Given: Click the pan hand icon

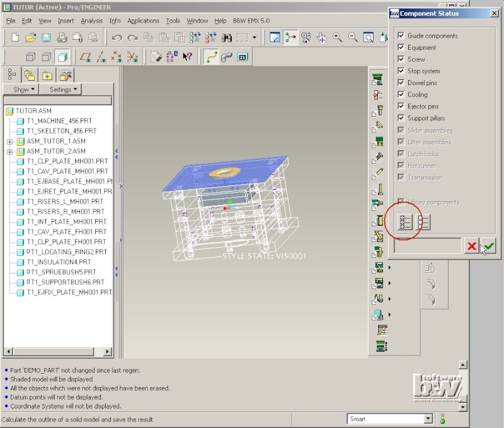Looking at the screenshot, I should click(x=321, y=38).
